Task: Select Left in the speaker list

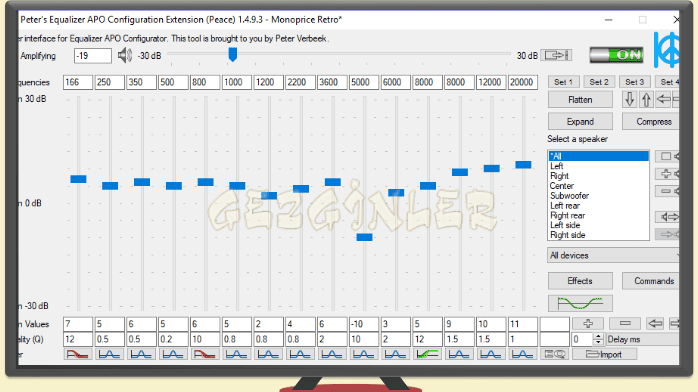Action: point(598,166)
